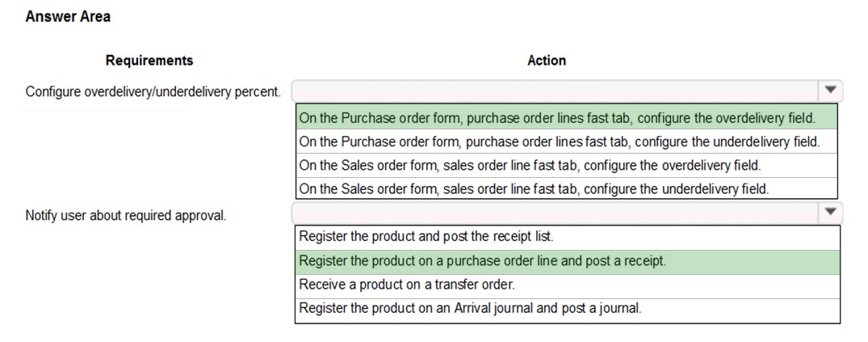Select Register product on an Arrival journal option
The image size is (868, 342).
[568, 310]
